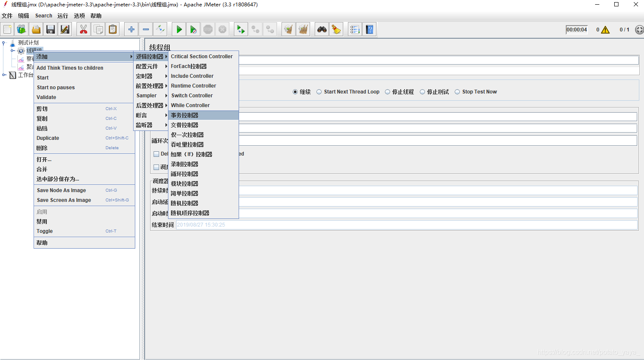This screenshot has height=360, width=644.
Task: Expand the 定时器 submenu
Action: (151, 76)
